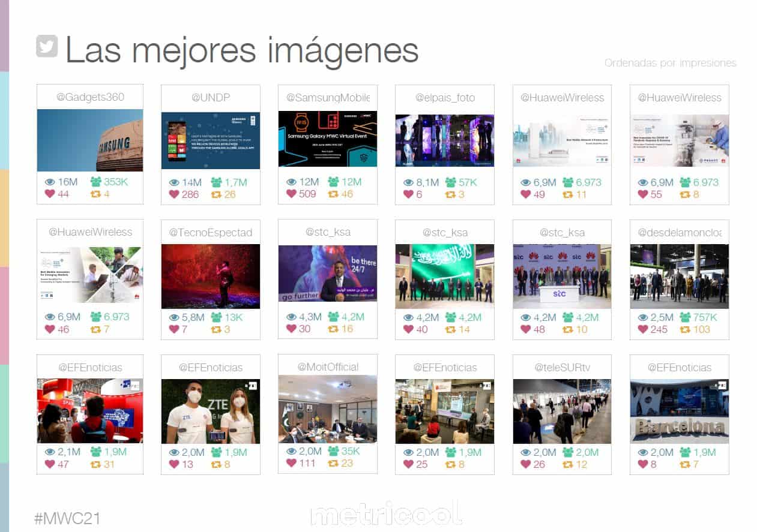Click the eye icon next to 4,3M impressions
The image size is (757, 532).
pos(292,317)
